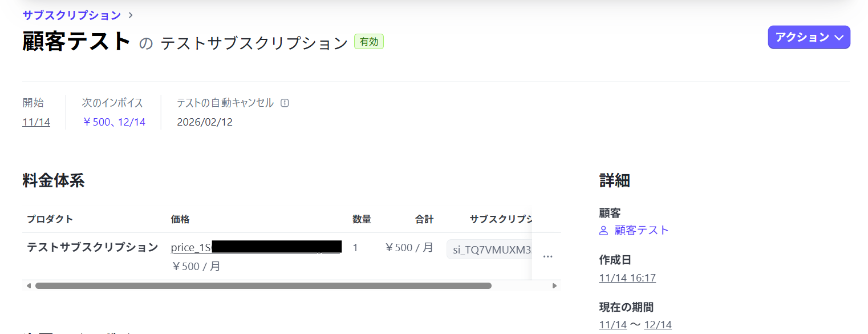The width and height of the screenshot is (868, 334).
Task: Open the アクション dropdown menu
Action: pos(809,37)
